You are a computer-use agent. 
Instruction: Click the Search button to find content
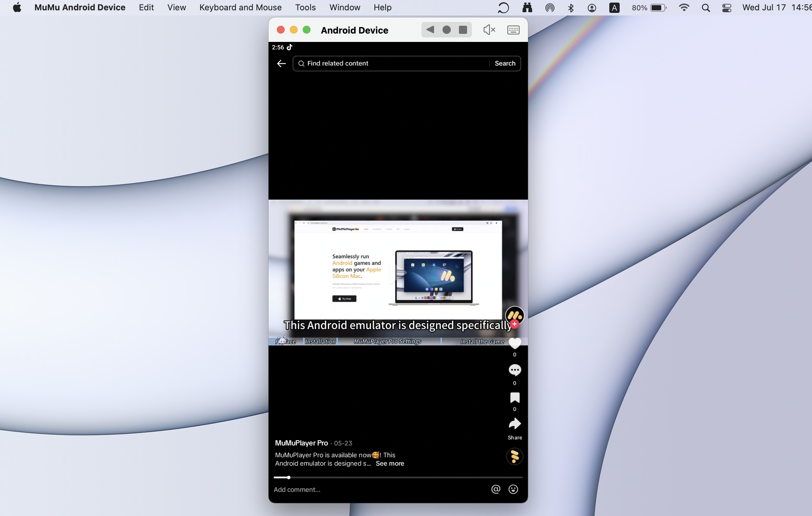coord(505,63)
